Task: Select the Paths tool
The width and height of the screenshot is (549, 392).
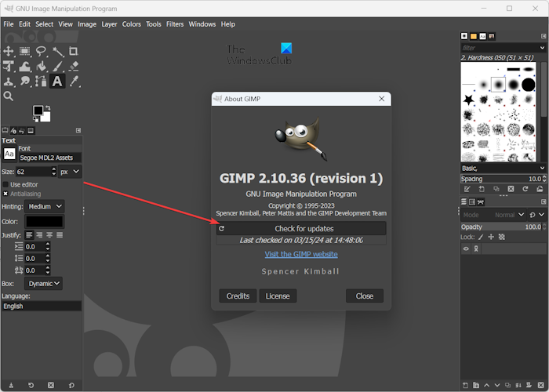Action: click(x=41, y=82)
